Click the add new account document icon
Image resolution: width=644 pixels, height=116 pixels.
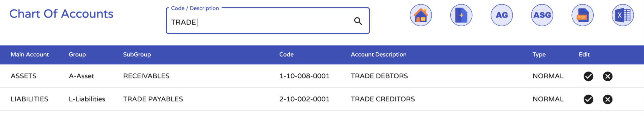[461, 15]
